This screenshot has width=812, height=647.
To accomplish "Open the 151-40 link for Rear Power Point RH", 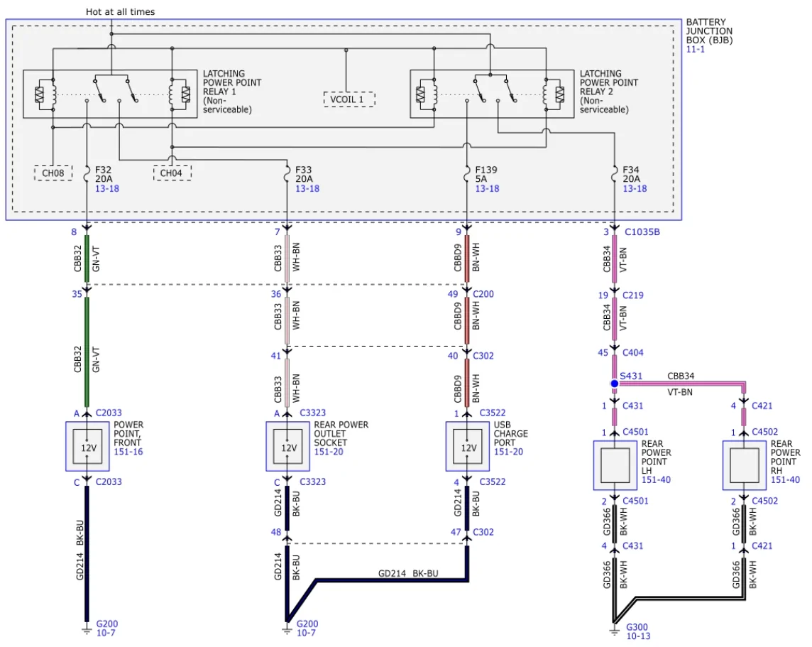I will [785, 479].
